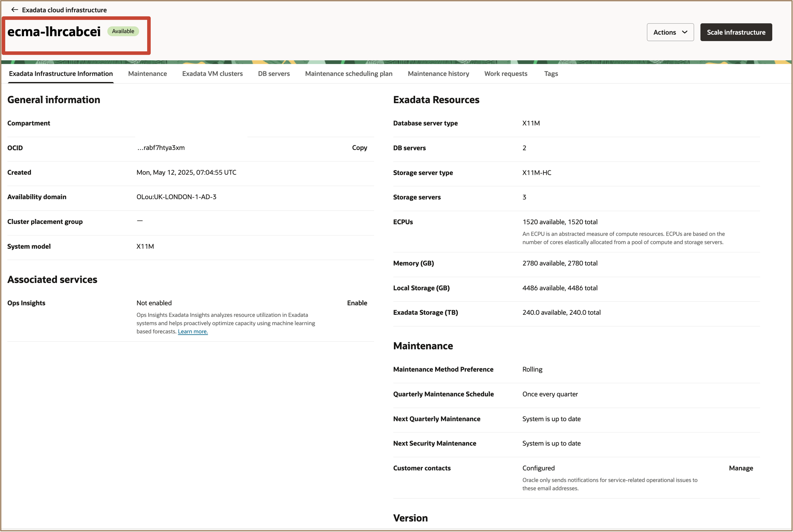The image size is (793, 532).
Task: Open the Actions dropdown menu
Action: (x=670, y=32)
